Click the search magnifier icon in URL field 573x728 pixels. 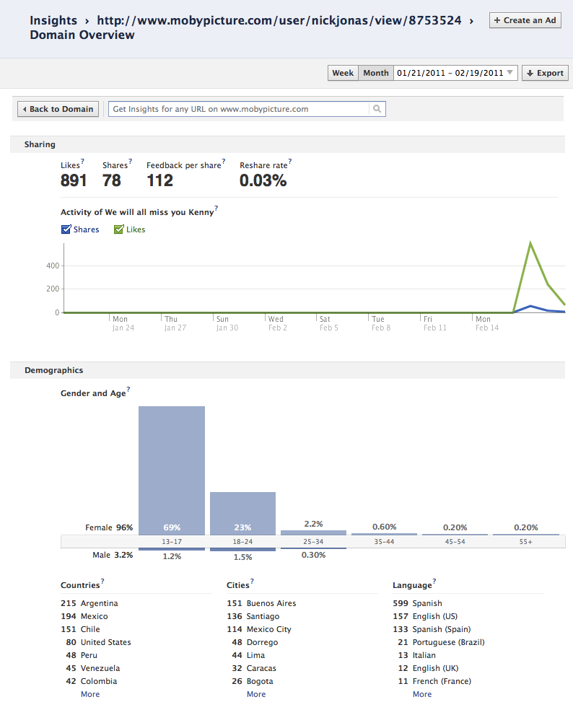tap(377, 109)
